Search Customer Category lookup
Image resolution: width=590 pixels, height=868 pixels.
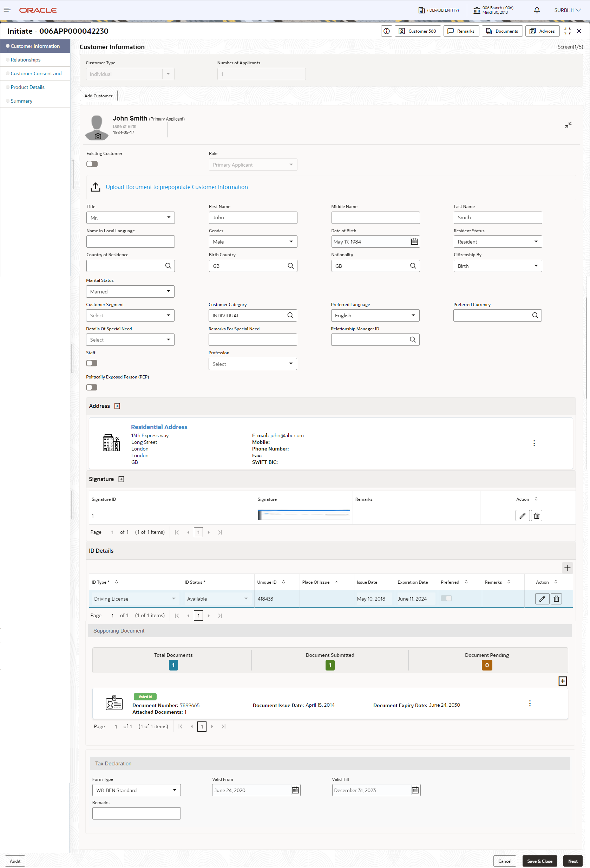coord(290,315)
